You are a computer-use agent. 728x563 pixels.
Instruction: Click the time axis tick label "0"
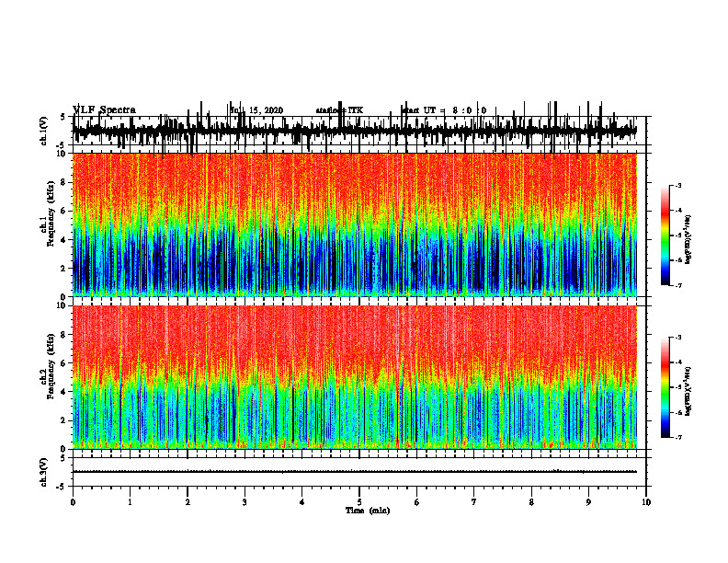73,502
